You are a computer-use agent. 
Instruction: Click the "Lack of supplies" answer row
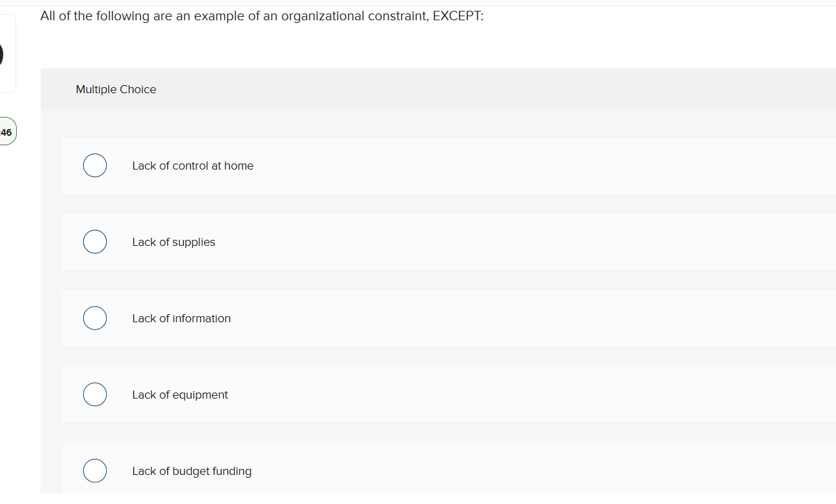(338, 241)
